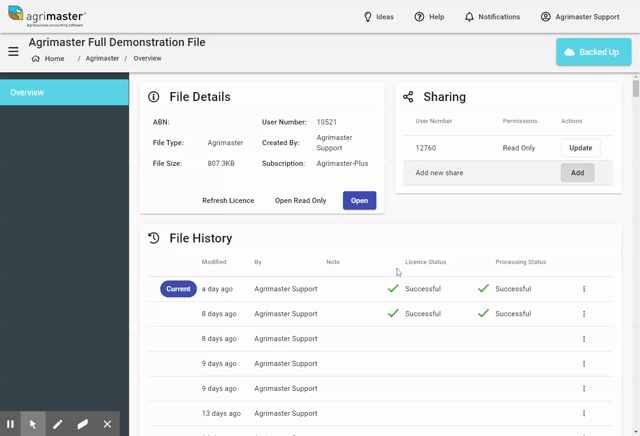Click Open Read Only button
Viewport: 640px width, 436px height.
300,200
